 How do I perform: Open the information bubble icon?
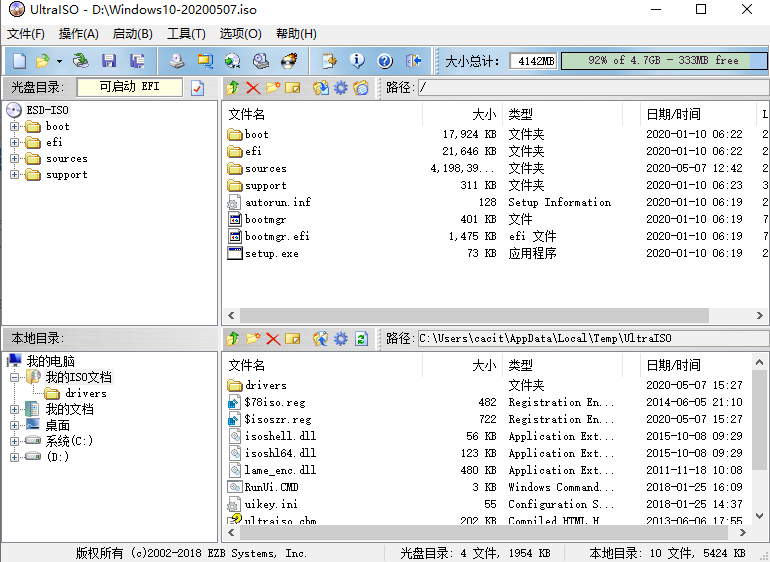pos(357,61)
